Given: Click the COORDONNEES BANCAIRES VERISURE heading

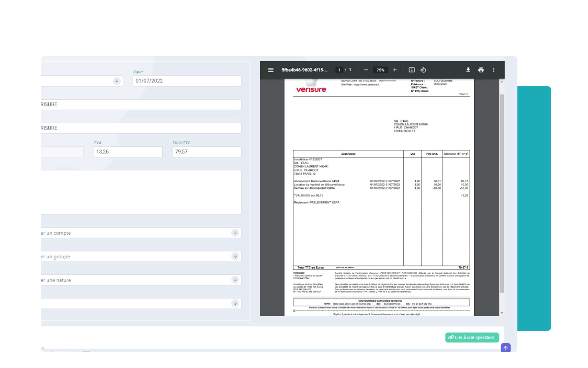Looking at the screenshot, I should (x=380, y=301).
